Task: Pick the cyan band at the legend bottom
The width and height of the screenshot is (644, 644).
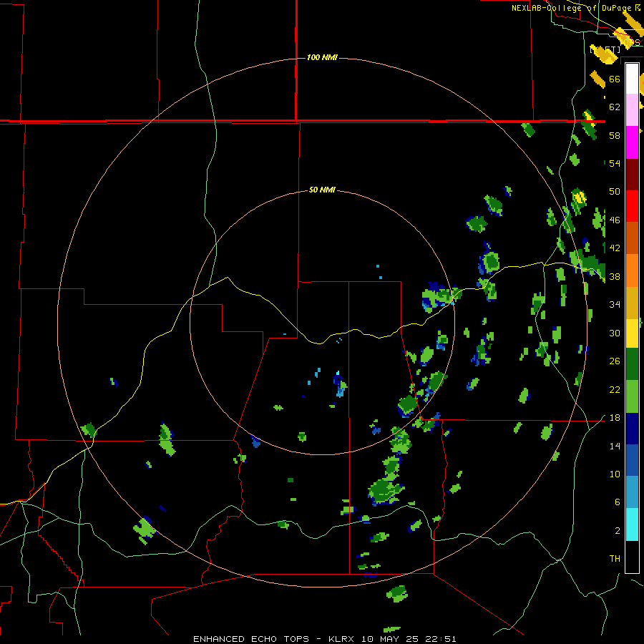Action: pyautogui.click(x=632, y=525)
